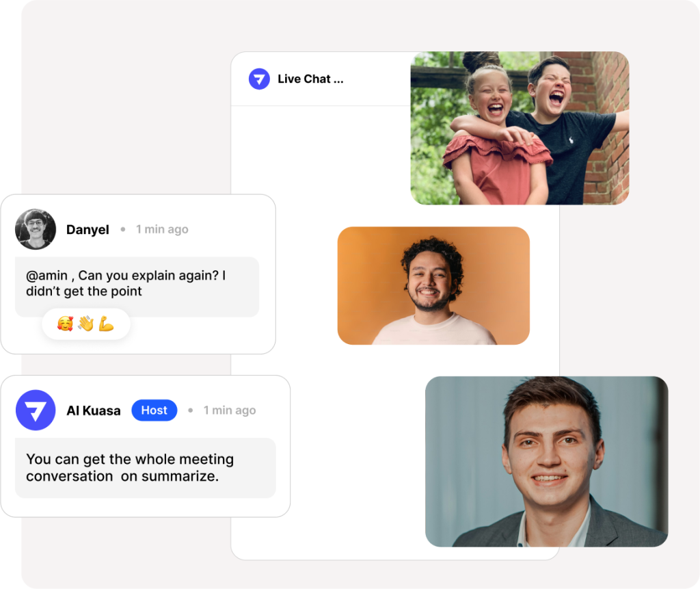Click Danyel's round profile avatar
Screen dimensions: 700x589
36,229
